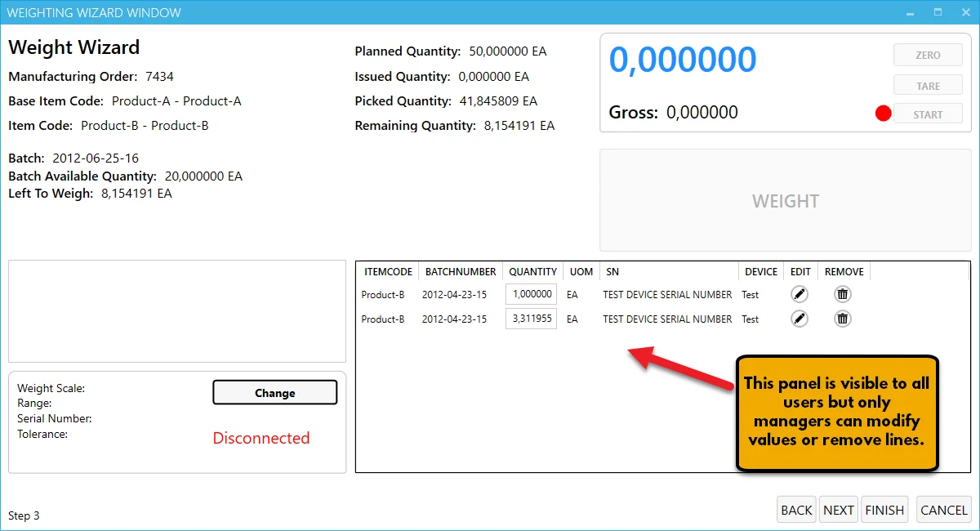Maximize the Weighting Wizard window

click(938, 12)
